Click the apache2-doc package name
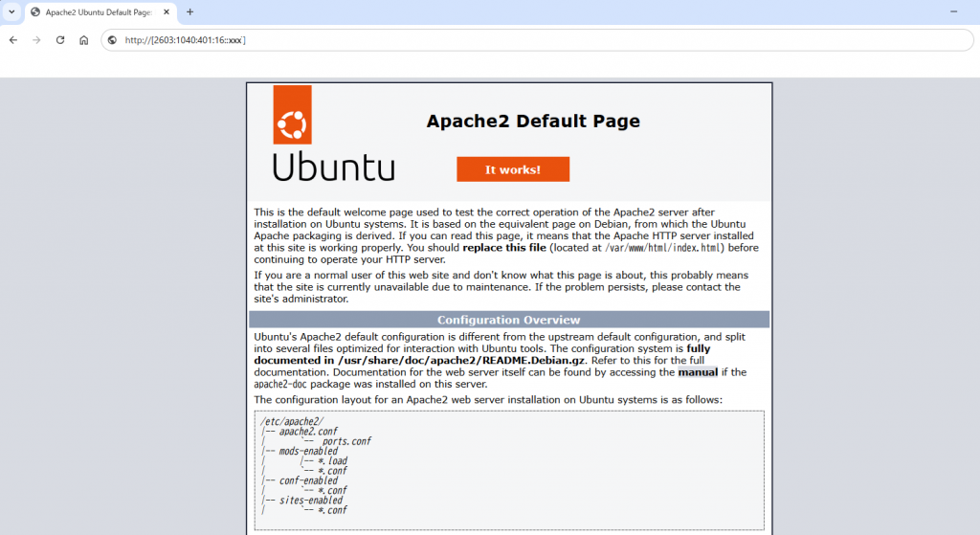Viewport: 980px width, 535px height. (280, 384)
